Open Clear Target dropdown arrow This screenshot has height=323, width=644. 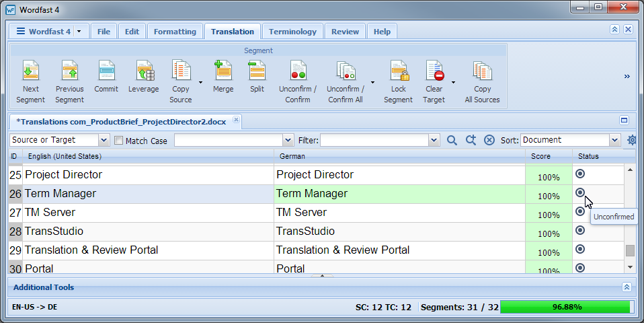(x=454, y=83)
